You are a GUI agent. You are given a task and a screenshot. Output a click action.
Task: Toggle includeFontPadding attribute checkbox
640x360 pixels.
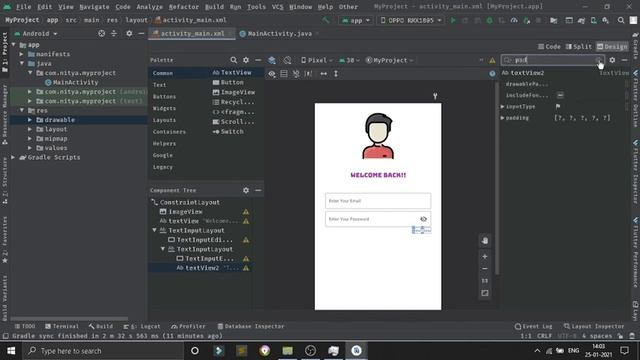pyautogui.click(x=560, y=96)
